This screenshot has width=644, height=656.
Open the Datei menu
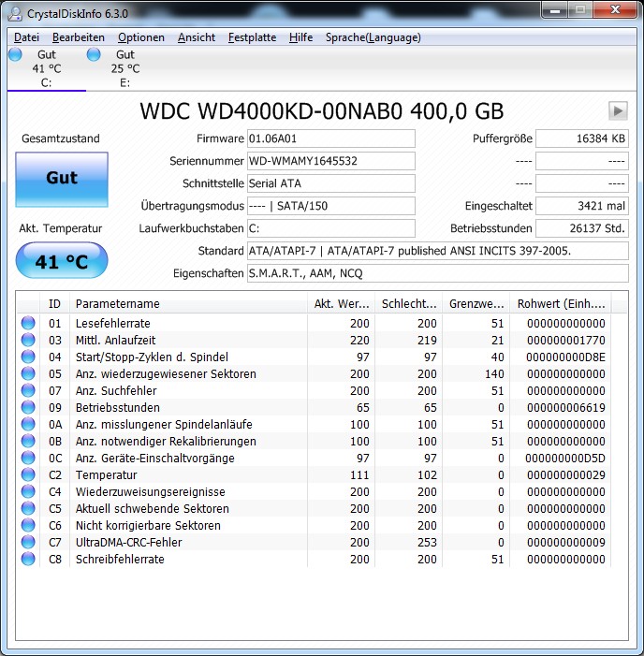pos(26,37)
